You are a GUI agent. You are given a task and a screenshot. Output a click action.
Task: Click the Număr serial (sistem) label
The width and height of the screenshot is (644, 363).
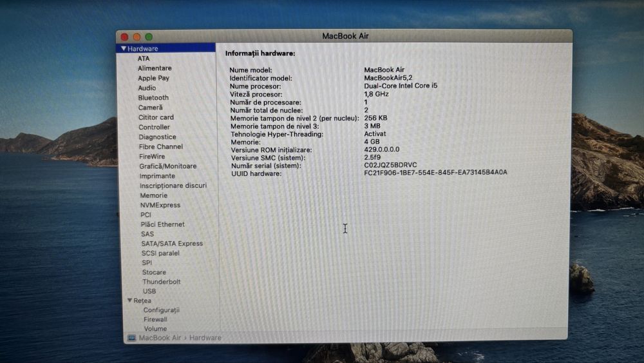click(266, 166)
